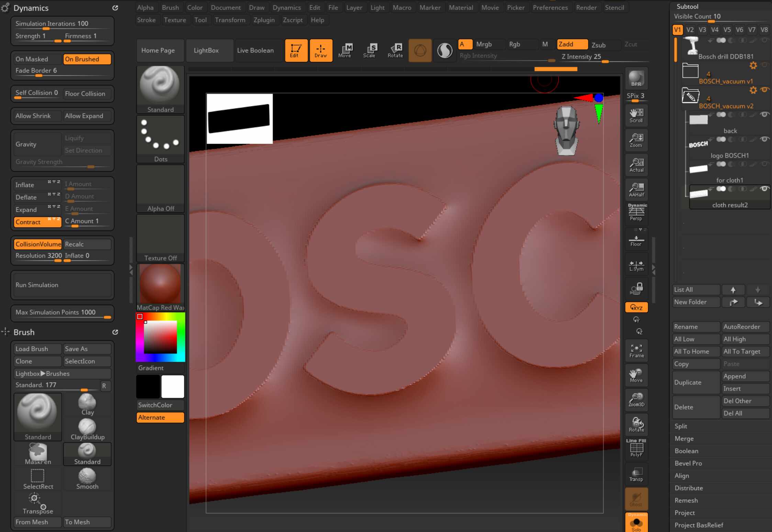
Task: Enable On Masked option
Action: click(x=37, y=59)
